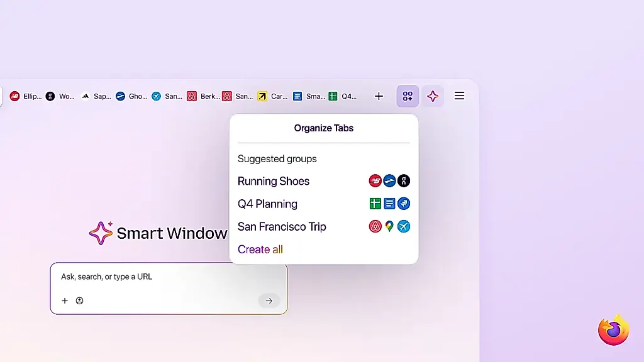
Task: Click Airbnb icon in San Francisco Trip row
Action: pyautogui.click(x=375, y=226)
